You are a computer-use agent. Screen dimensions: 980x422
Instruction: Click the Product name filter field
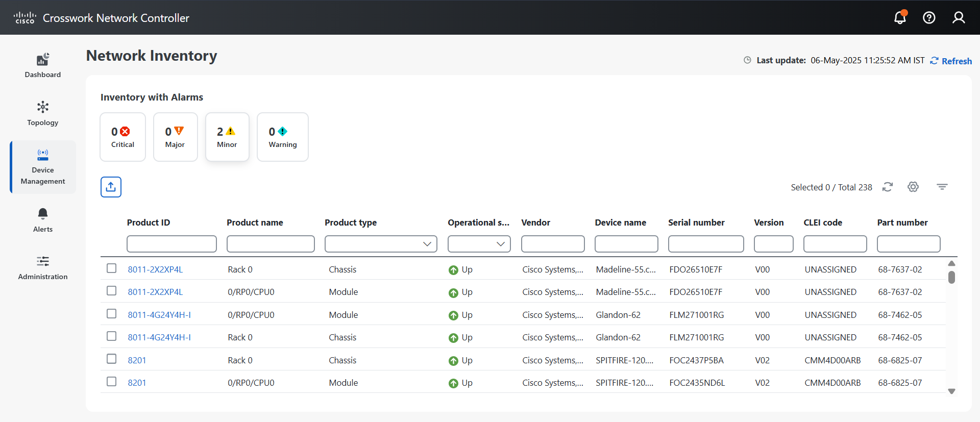click(271, 244)
